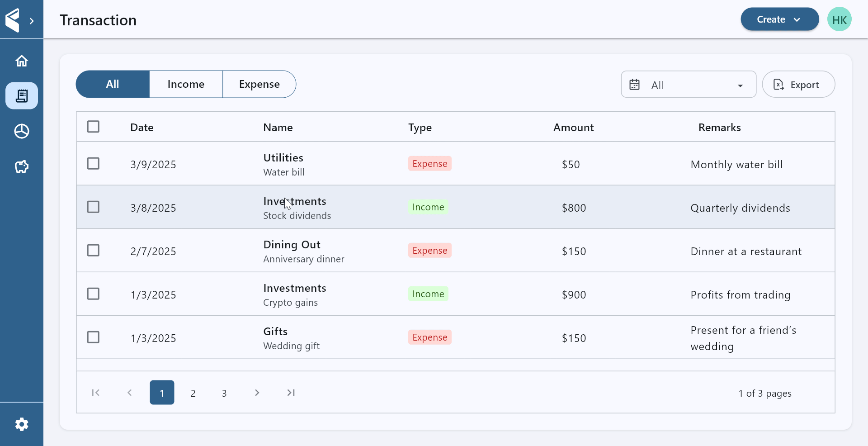Go to page 2
This screenshot has height=446, width=868.
[x=193, y=393]
